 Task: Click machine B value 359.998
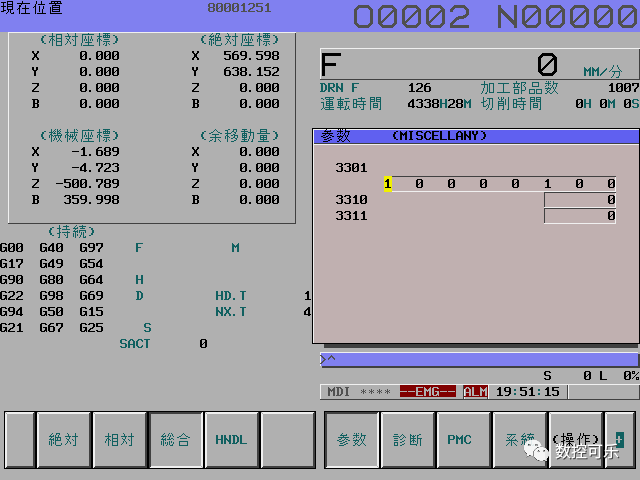click(91, 200)
